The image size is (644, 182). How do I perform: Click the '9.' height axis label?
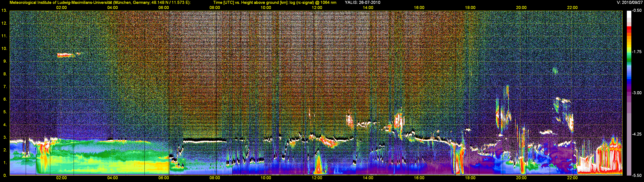click(x=5, y=61)
